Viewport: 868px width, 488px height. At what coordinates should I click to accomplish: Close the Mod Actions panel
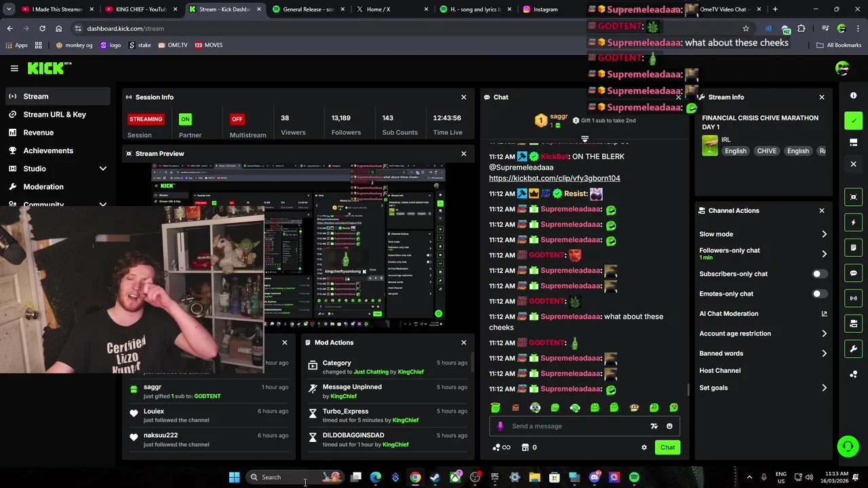pyautogui.click(x=464, y=342)
